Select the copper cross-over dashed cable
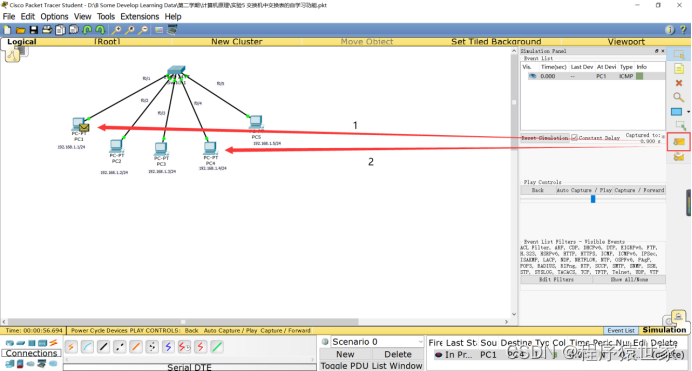This screenshot has height=371, width=692. coord(120,347)
